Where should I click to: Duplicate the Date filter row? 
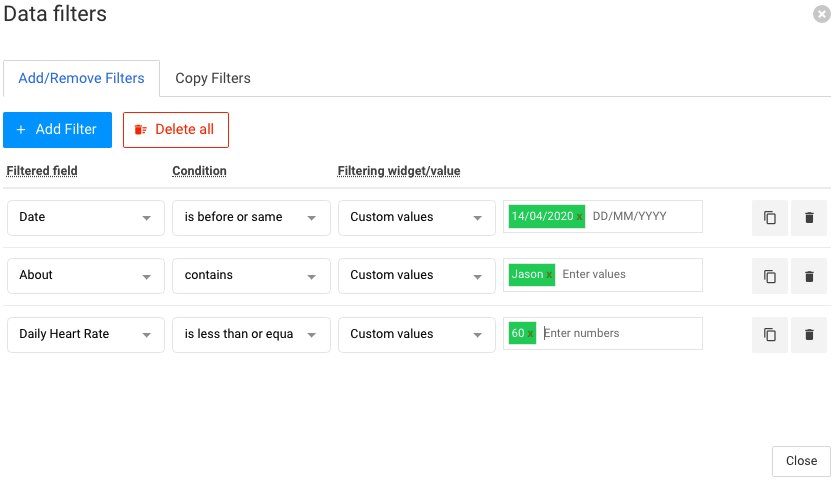pyautogui.click(x=769, y=218)
